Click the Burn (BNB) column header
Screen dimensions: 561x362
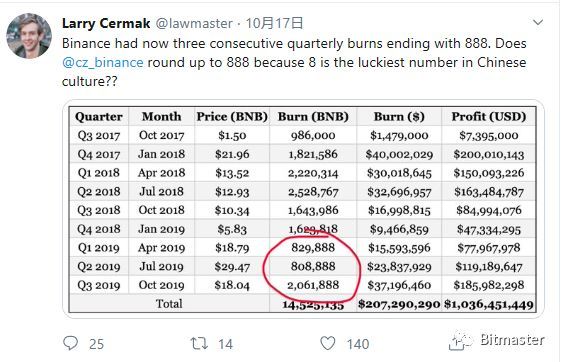click(313, 117)
